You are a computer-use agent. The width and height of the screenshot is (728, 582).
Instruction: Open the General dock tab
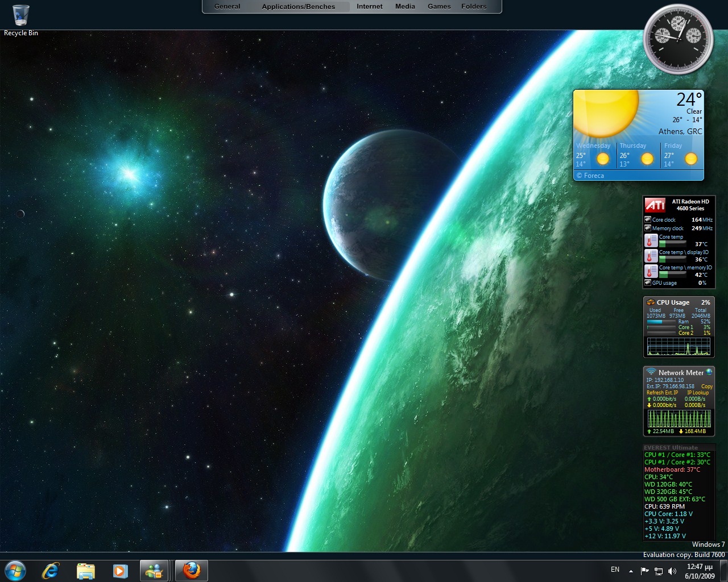coord(227,7)
